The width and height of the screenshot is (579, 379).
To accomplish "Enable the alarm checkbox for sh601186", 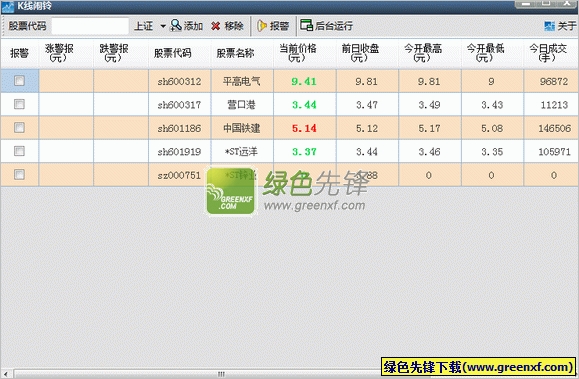I will pos(19,127).
